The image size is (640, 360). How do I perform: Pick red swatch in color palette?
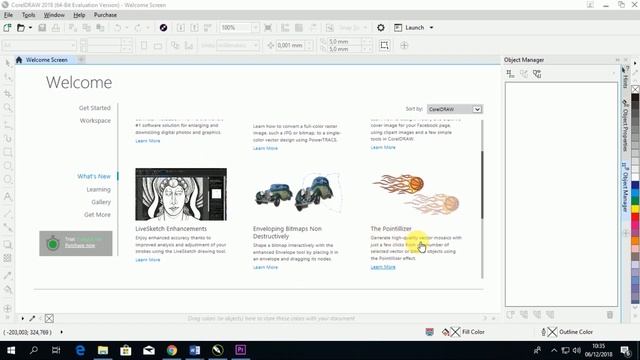(635, 218)
